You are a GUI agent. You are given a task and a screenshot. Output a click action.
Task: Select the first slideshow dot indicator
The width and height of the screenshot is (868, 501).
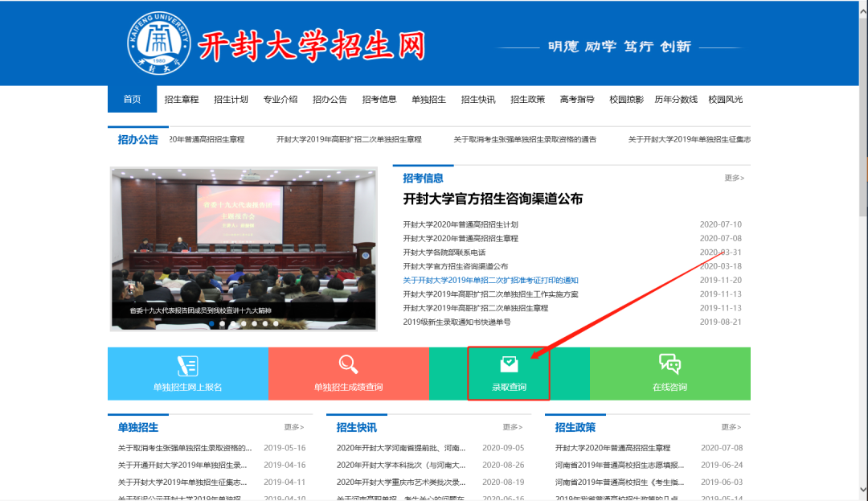(211, 323)
